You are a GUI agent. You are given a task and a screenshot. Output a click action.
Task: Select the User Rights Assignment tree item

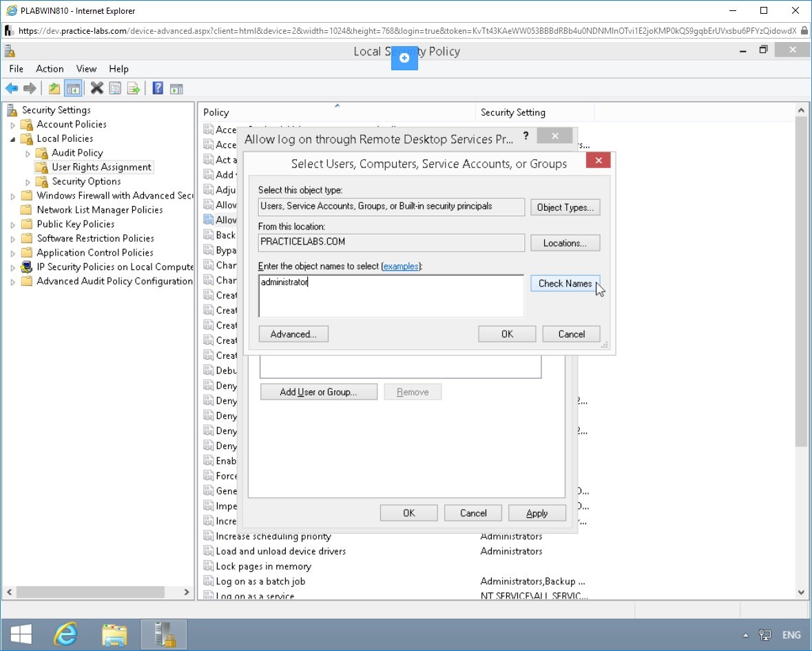tap(101, 167)
